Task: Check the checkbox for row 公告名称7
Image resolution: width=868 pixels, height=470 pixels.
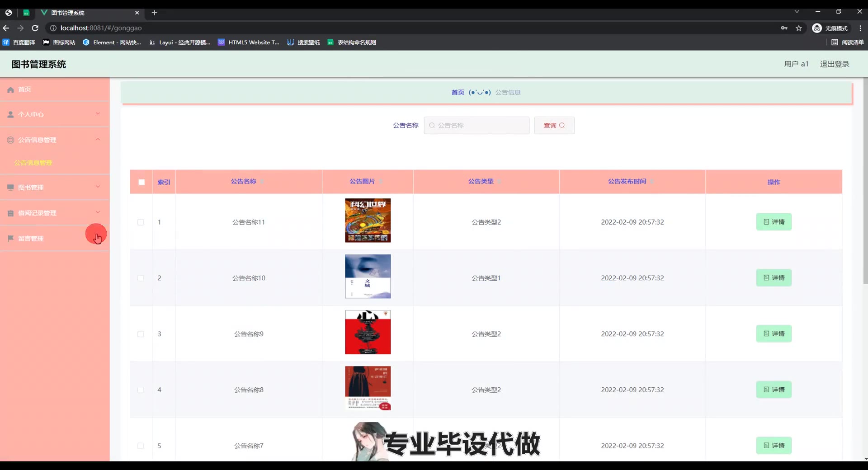Action: coord(141,446)
